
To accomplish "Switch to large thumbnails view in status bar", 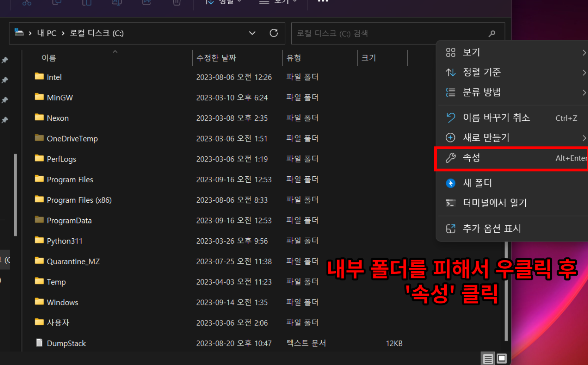I will click(502, 359).
